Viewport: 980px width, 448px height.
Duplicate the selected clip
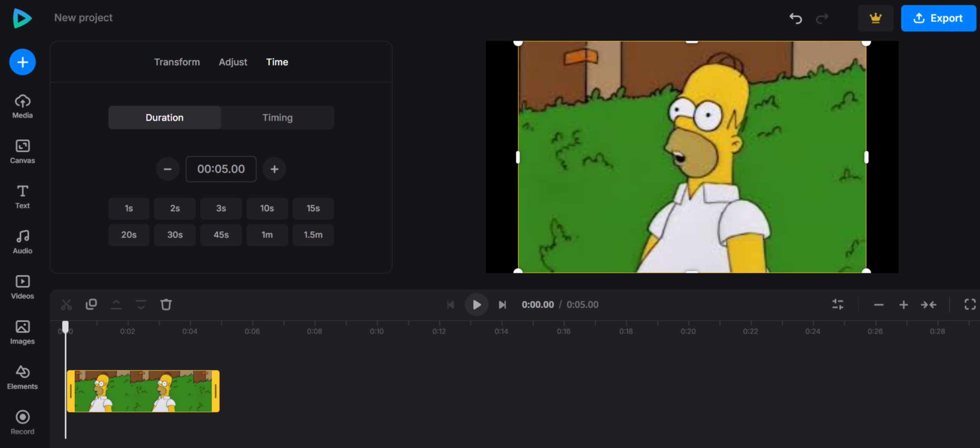pos(91,305)
